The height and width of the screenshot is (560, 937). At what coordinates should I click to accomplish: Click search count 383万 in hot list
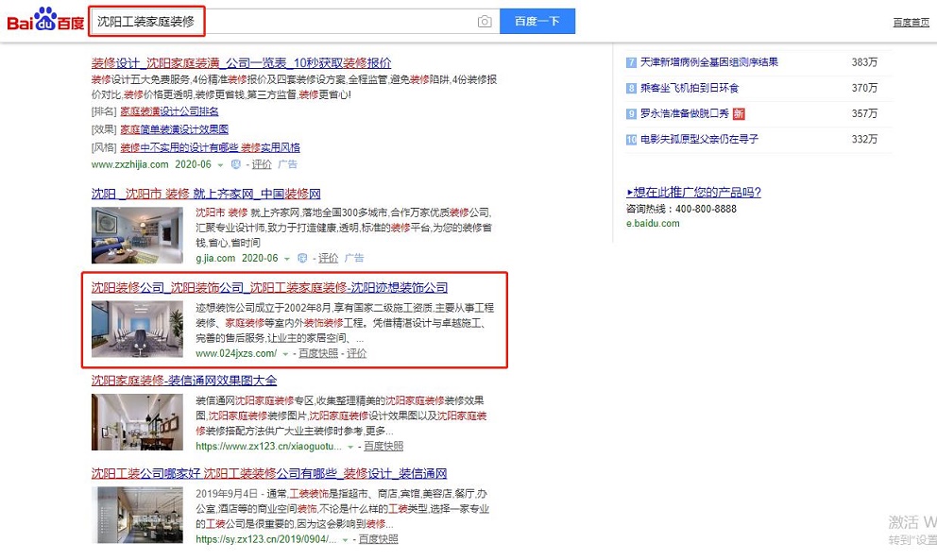[x=864, y=62]
